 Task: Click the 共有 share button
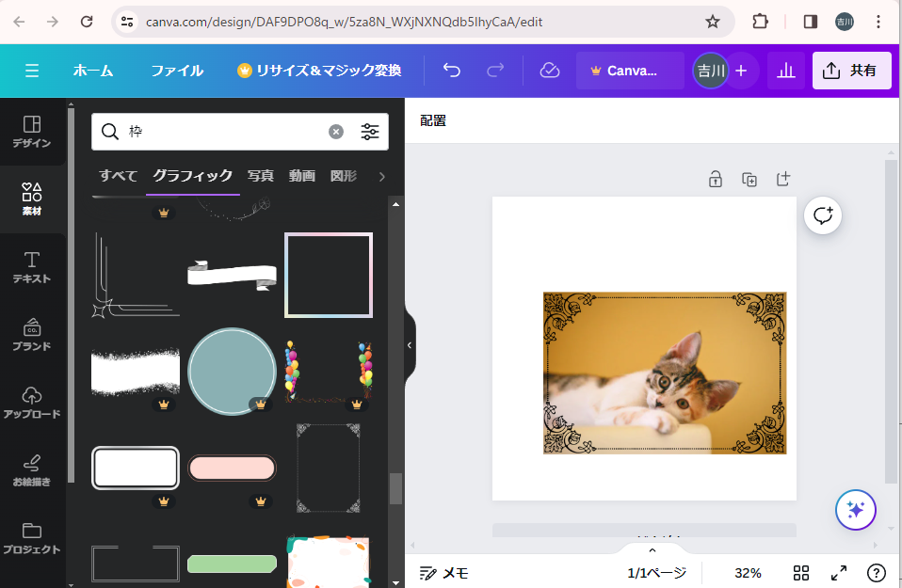pyautogui.click(x=851, y=71)
